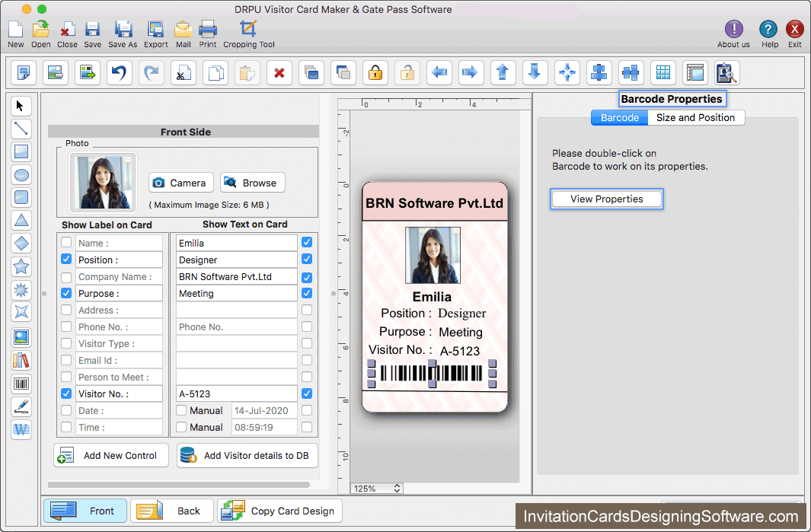Click Copy Card Design button
811x532 pixels.
[x=279, y=511]
